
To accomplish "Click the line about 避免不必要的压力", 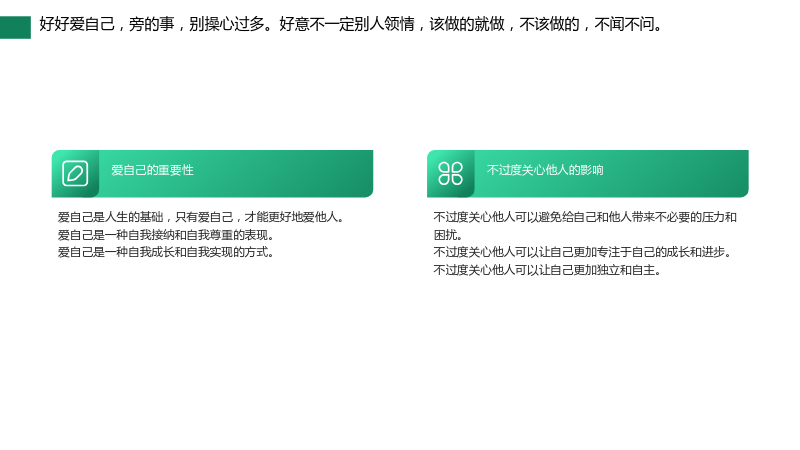I will pyautogui.click(x=585, y=217).
